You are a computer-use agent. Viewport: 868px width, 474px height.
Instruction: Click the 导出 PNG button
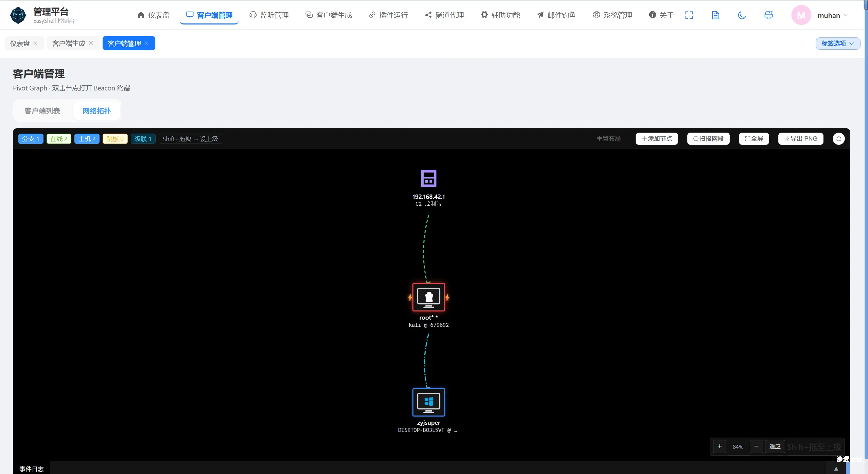coord(801,139)
